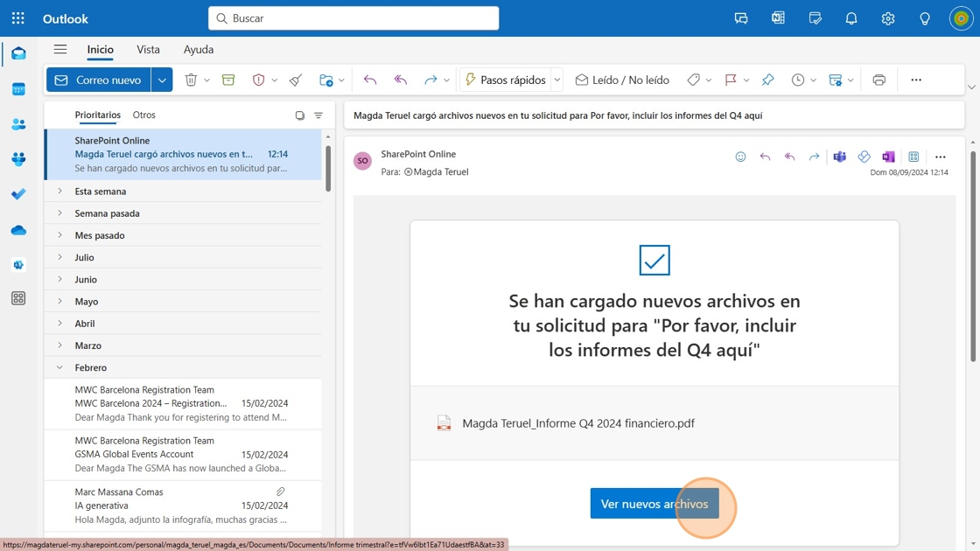This screenshot has width=980, height=551.
Task: Open OneDrive from the sidebar
Action: (18, 230)
